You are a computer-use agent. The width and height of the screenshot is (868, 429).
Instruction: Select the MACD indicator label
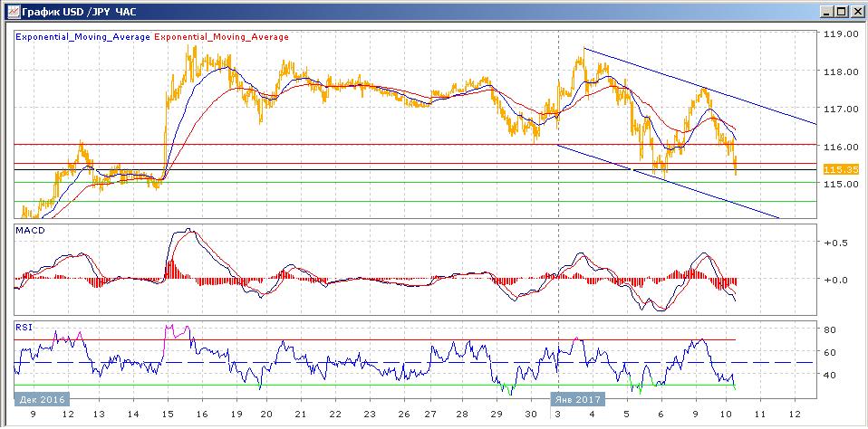28,231
